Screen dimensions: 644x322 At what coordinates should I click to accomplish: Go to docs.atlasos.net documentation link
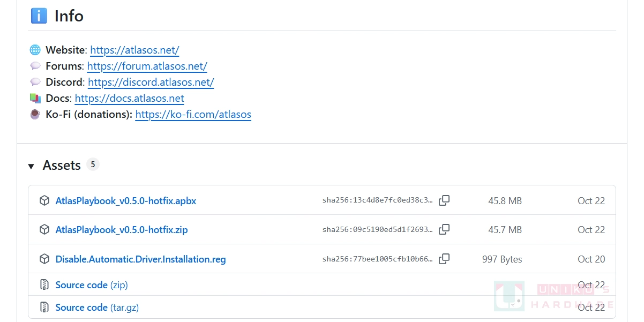pos(129,99)
